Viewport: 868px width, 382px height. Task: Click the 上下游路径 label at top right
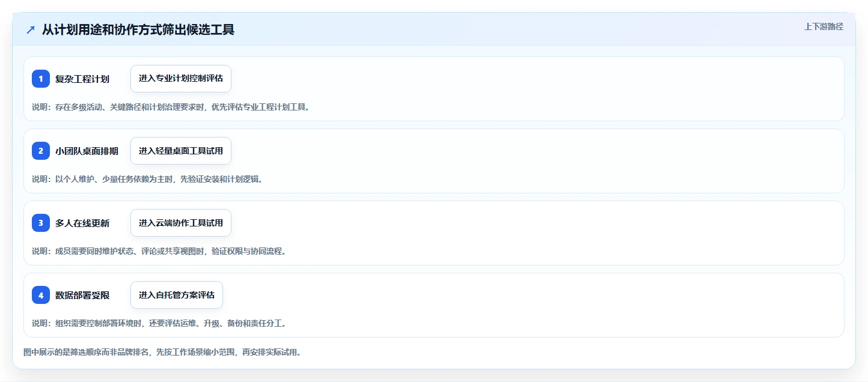pyautogui.click(x=824, y=26)
